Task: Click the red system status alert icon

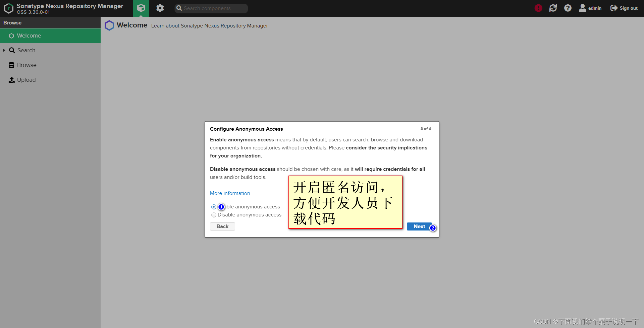Action: coord(538,8)
